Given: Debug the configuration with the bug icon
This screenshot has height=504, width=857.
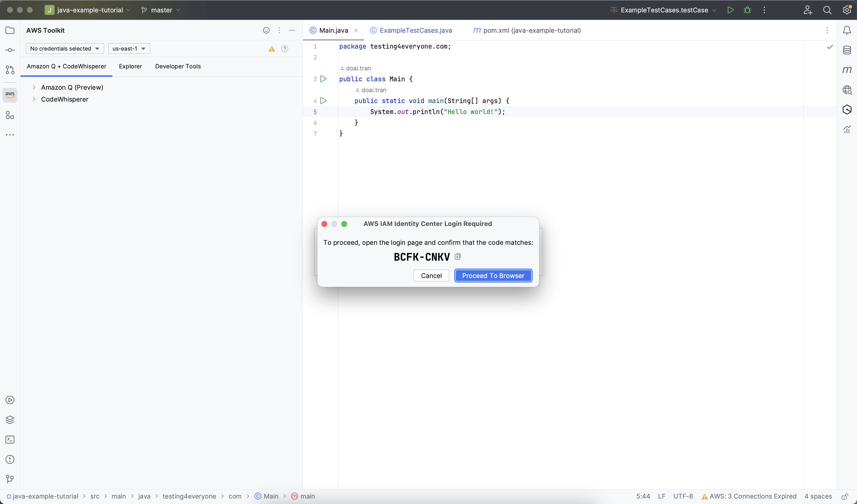Looking at the screenshot, I should pyautogui.click(x=747, y=10).
